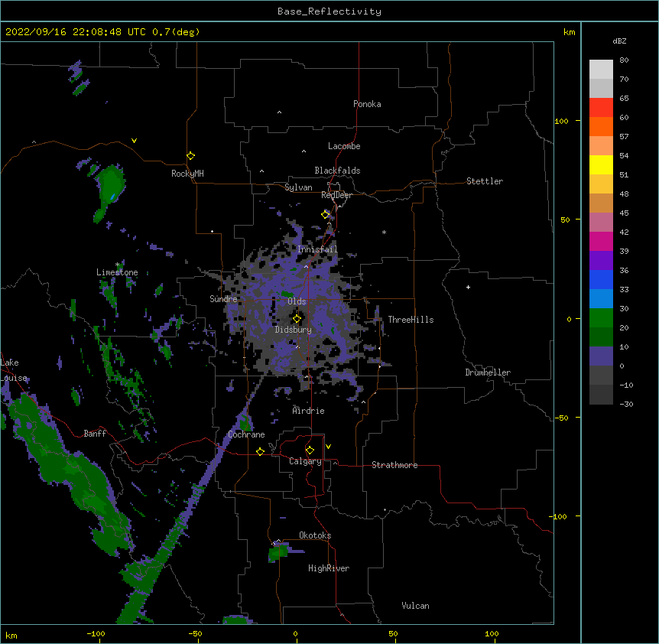The width and height of the screenshot is (659, 644).
Task: Click the ThreeHills label
Action: (411, 320)
